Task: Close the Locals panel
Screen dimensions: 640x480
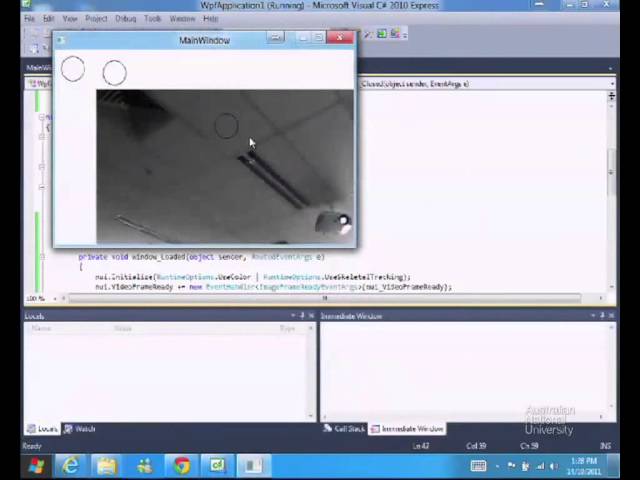Action: click(x=311, y=316)
